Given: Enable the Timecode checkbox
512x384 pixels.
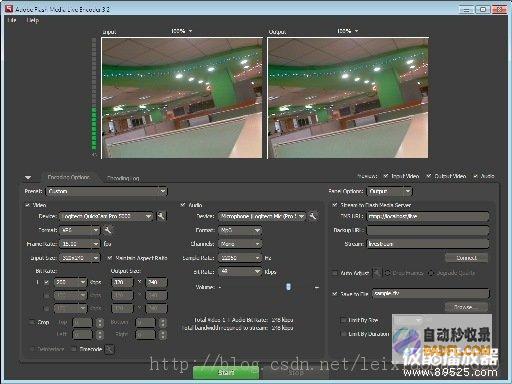Looking at the screenshot, I should [x=74, y=349].
